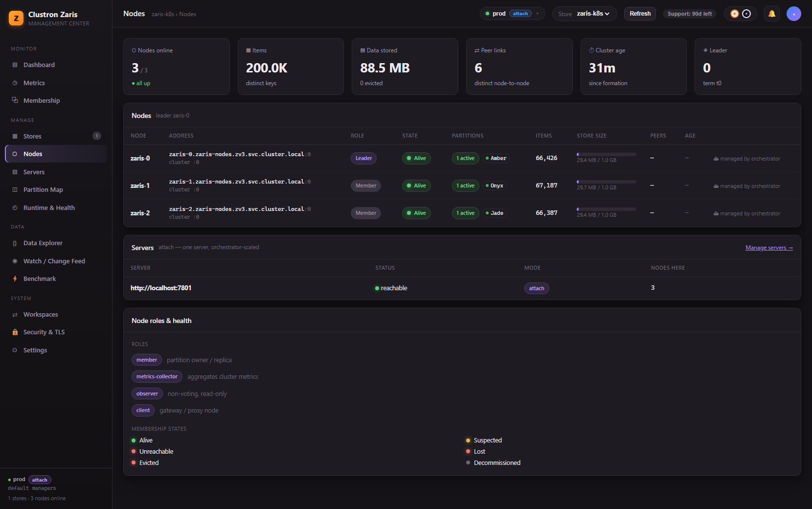Click the attach mode badge in Servers
812x509 pixels.
[537, 288]
